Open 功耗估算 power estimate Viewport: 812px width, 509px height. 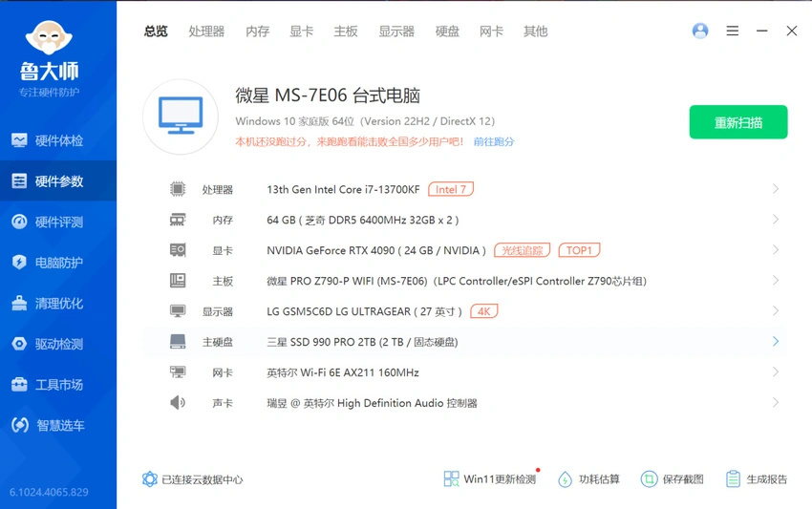tap(588, 479)
